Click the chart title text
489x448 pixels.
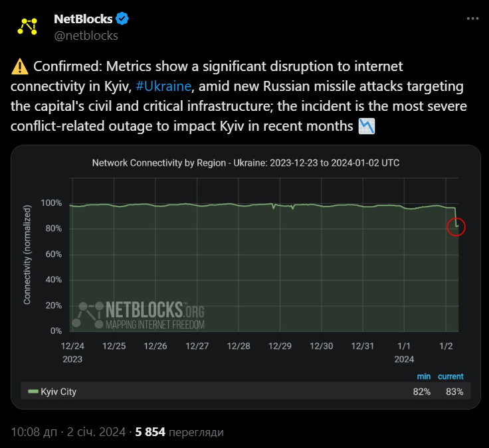tap(246, 163)
